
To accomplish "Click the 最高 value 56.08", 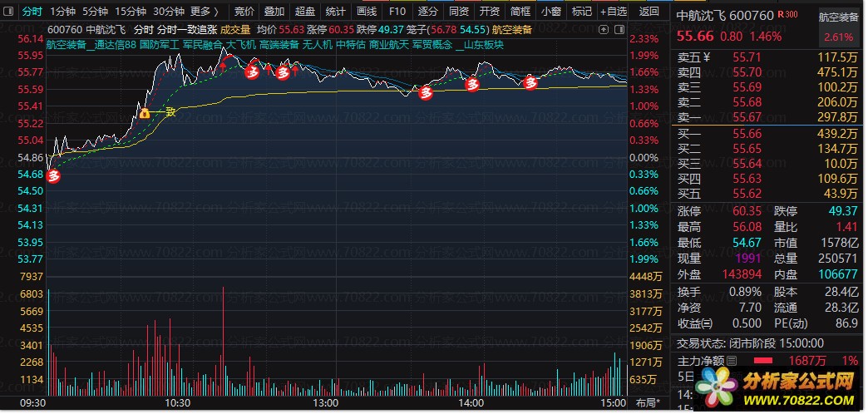I will 747,227.
